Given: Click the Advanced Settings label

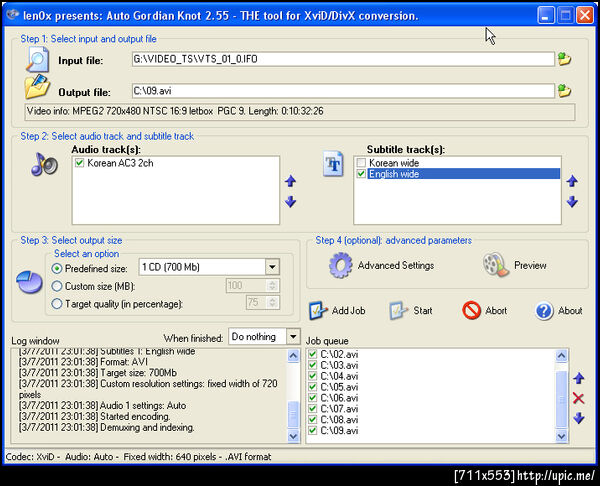Looking at the screenshot, I should [396, 265].
